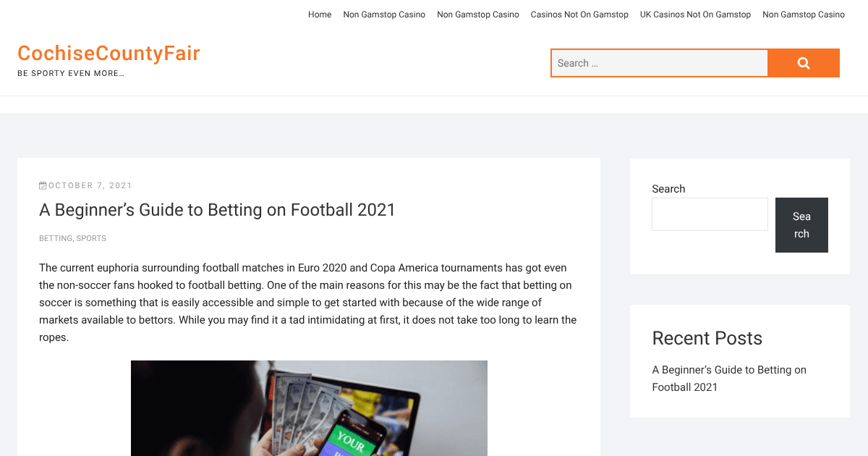Select Casinos Not On Gamstop menu item
This screenshot has width=868, height=456.
click(579, 14)
